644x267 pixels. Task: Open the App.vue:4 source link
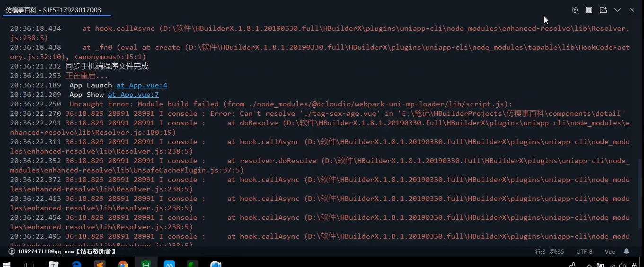pyautogui.click(x=142, y=85)
